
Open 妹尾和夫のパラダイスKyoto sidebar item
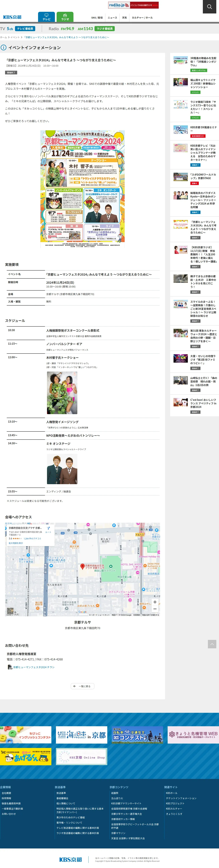[x=195, y=202]
